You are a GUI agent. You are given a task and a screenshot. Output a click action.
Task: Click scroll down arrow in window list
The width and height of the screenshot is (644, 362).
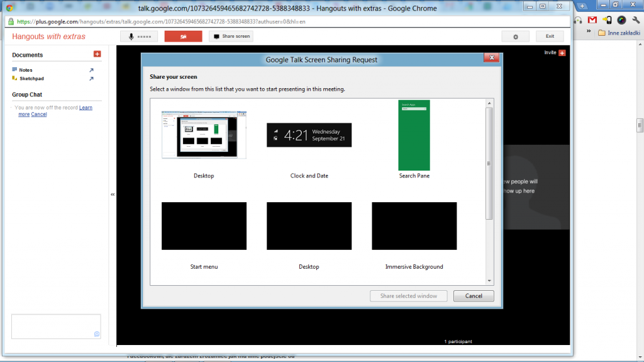coord(489,281)
